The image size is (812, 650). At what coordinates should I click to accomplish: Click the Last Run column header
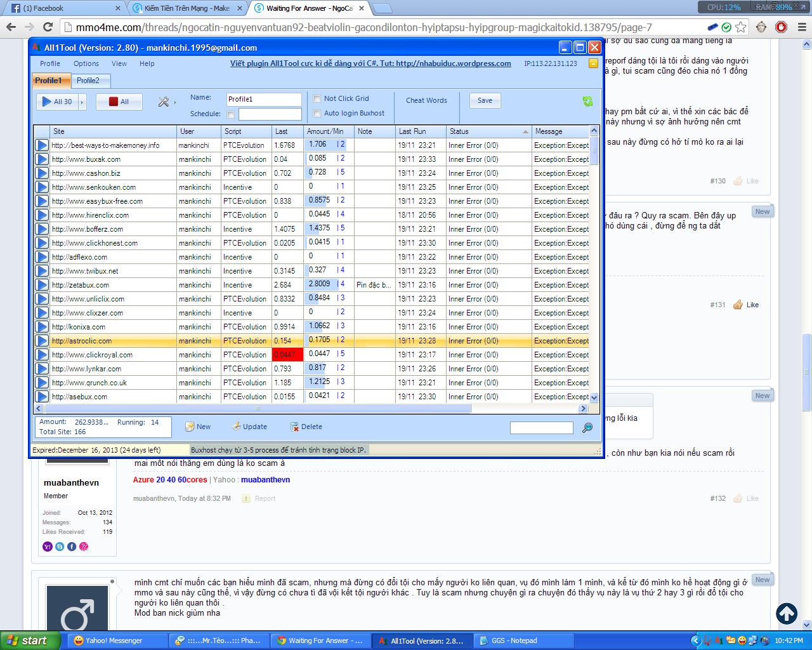(421, 131)
